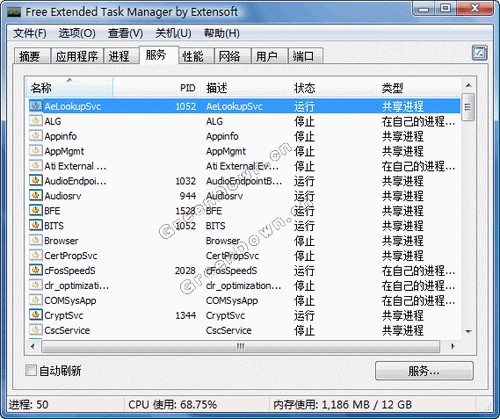The height and width of the screenshot is (419, 500).
Task: Click the horizontal scrollbar thumb
Action: 240,346
